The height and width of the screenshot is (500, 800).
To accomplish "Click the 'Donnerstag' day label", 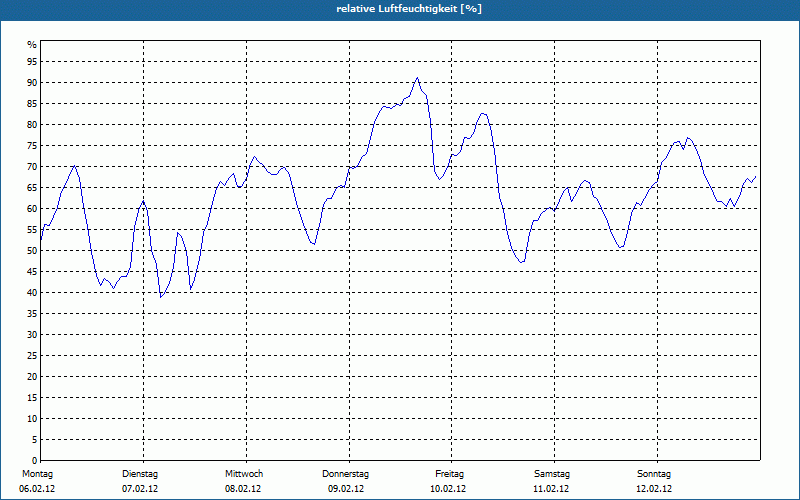I will [x=345, y=474].
